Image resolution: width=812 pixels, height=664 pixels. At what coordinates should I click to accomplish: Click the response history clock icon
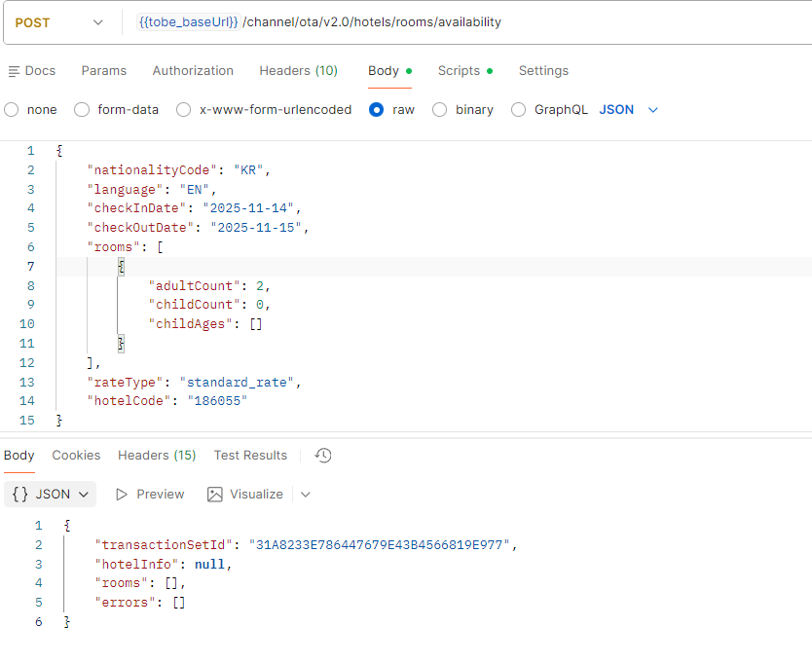(324, 456)
